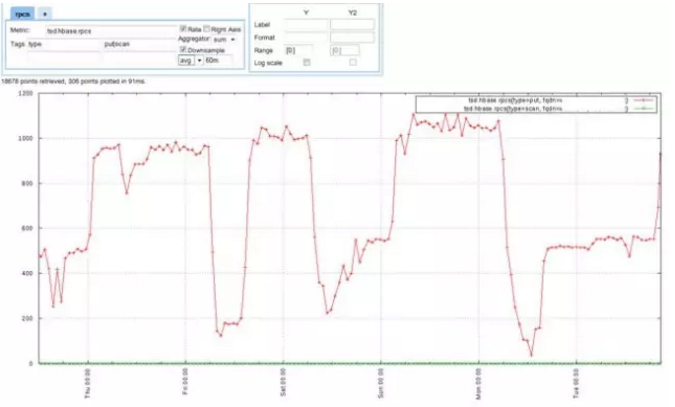Click the 200 y-axis value
675x407 pixels.
point(27,318)
